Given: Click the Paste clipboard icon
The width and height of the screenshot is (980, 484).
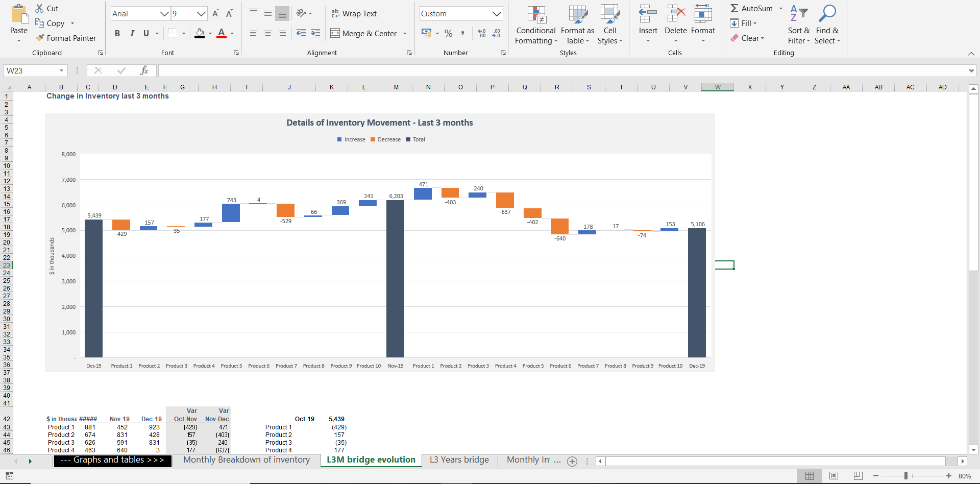Looking at the screenshot, I should [x=19, y=14].
